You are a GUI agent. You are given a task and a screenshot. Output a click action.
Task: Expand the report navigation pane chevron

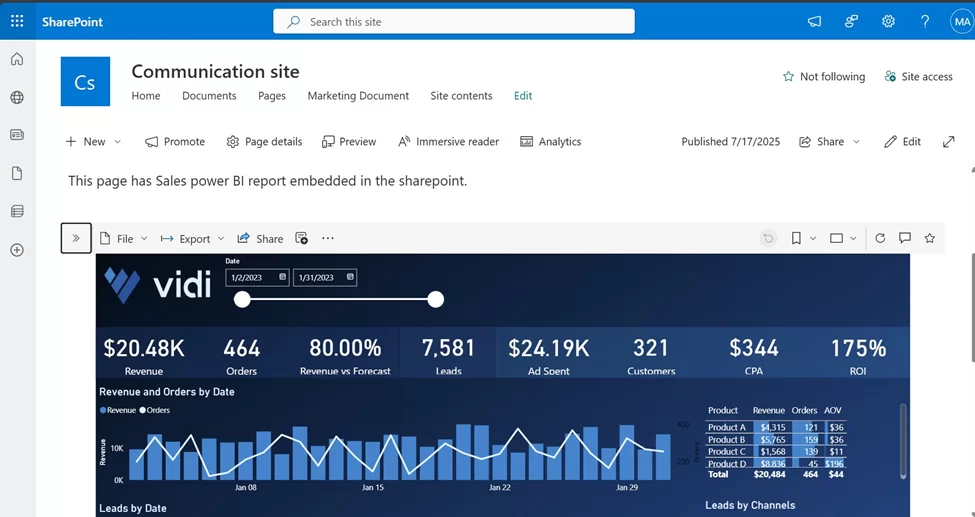[76, 238]
